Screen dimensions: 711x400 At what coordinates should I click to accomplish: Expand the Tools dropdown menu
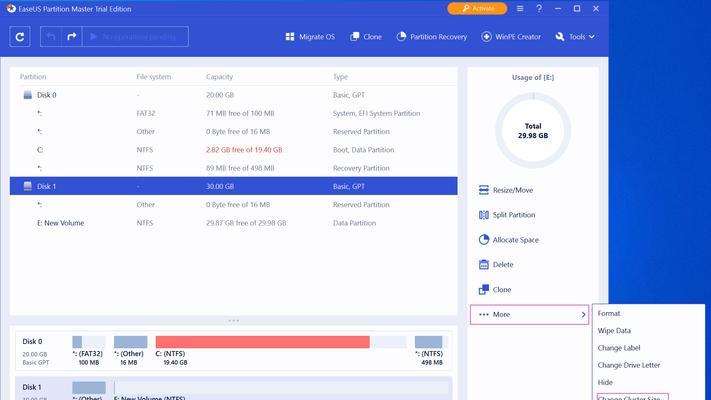point(575,37)
